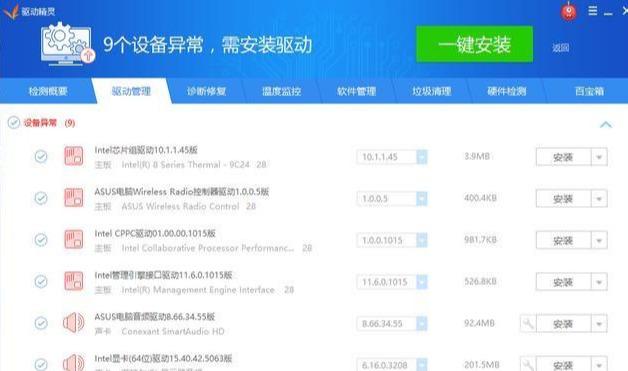Click motherboard icon for Intel管理引擎接口驱动
This screenshot has height=371, width=628.
click(74, 281)
